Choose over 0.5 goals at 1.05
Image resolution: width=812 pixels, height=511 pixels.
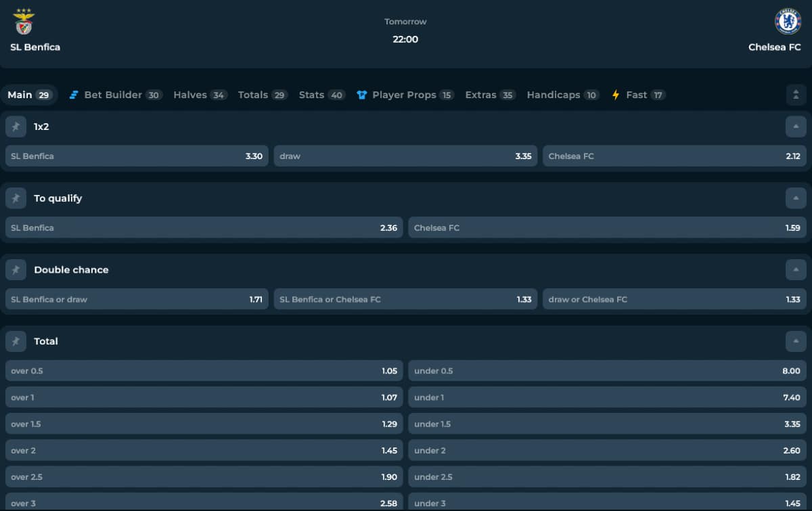(204, 371)
